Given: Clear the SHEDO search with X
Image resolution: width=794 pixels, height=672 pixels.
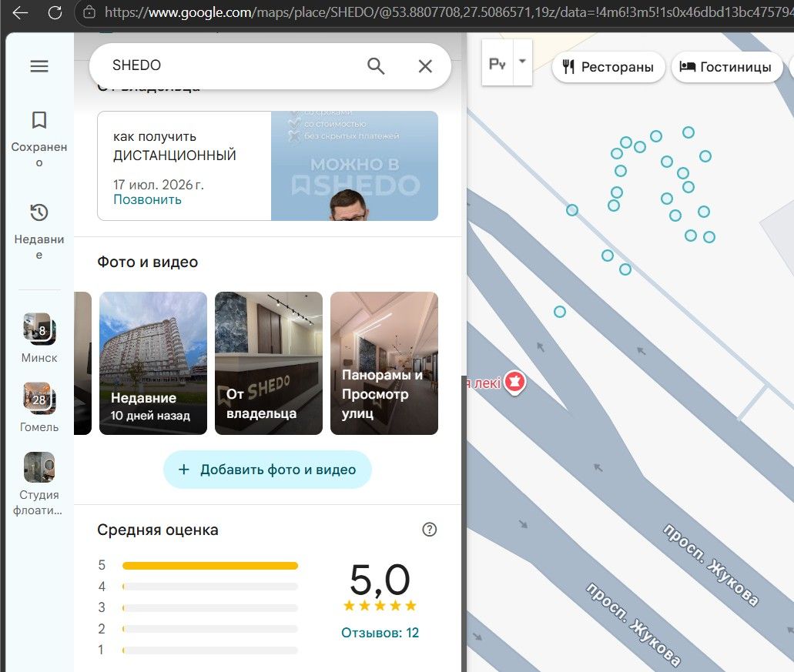Looking at the screenshot, I should 425,65.
